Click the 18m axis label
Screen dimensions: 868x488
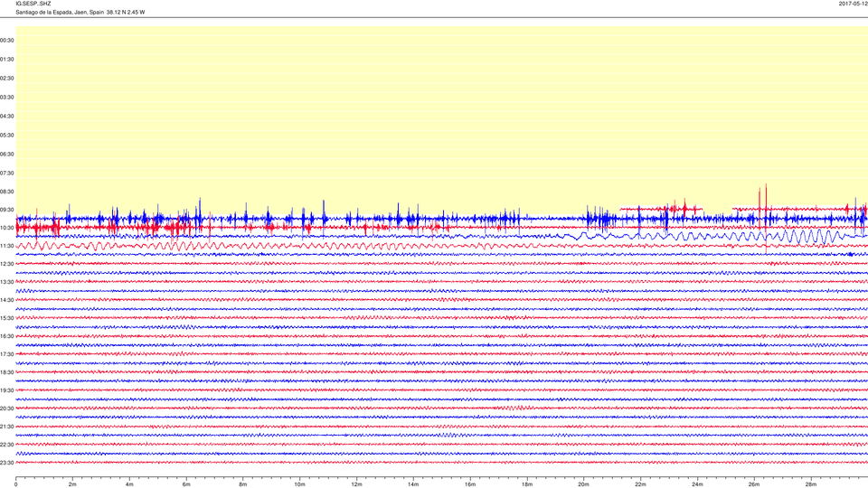coord(527,484)
